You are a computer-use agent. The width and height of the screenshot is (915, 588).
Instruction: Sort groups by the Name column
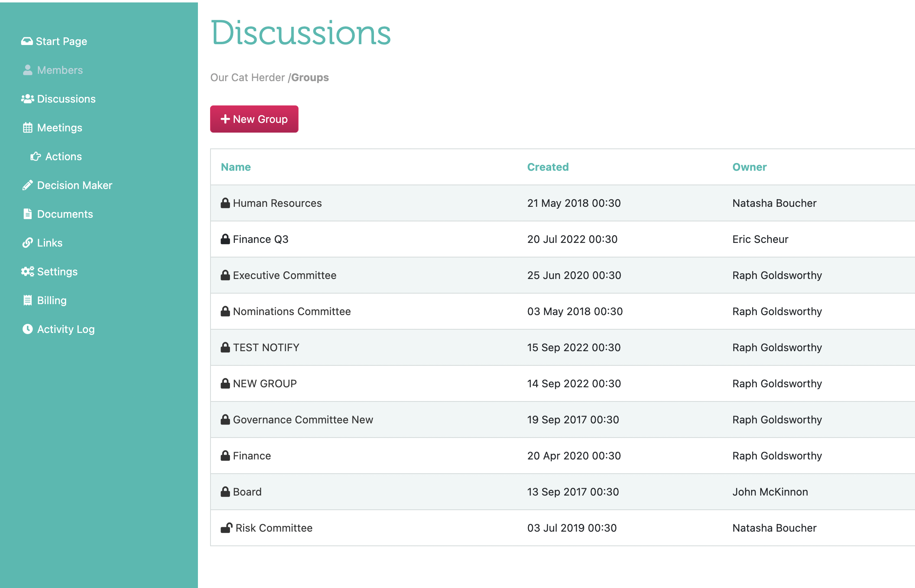coord(236,167)
